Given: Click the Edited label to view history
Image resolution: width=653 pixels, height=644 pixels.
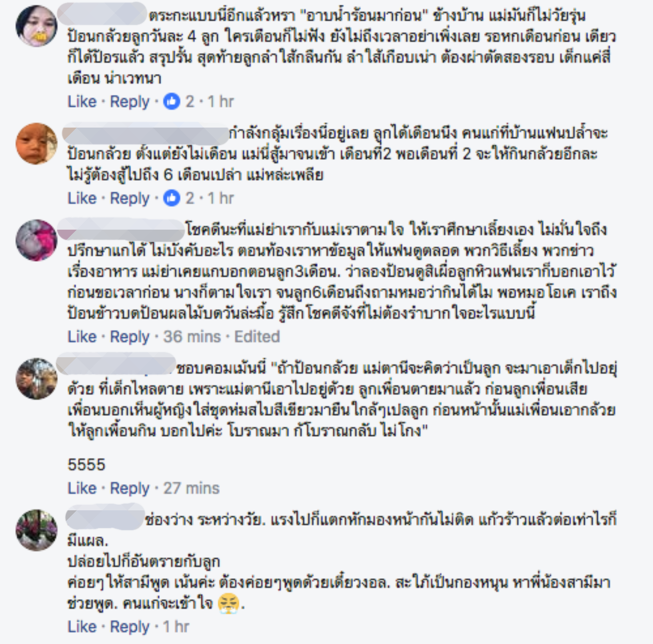Looking at the screenshot, I should point(257,337).
